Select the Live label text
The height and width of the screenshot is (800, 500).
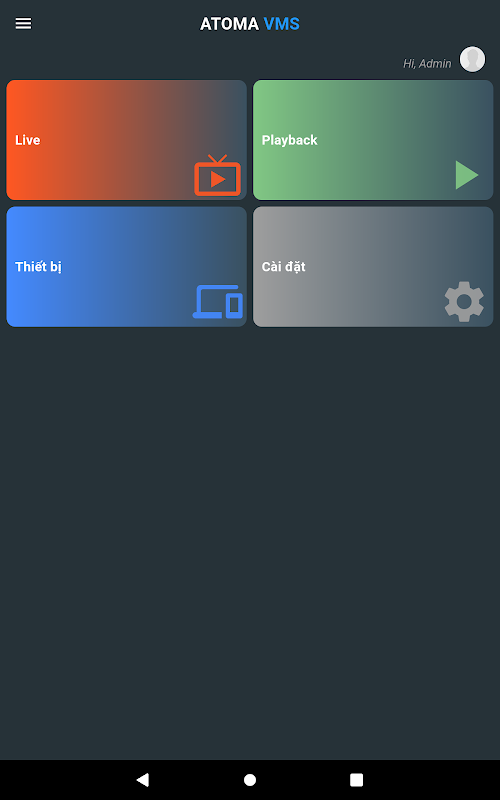click(x=28, y=140)
